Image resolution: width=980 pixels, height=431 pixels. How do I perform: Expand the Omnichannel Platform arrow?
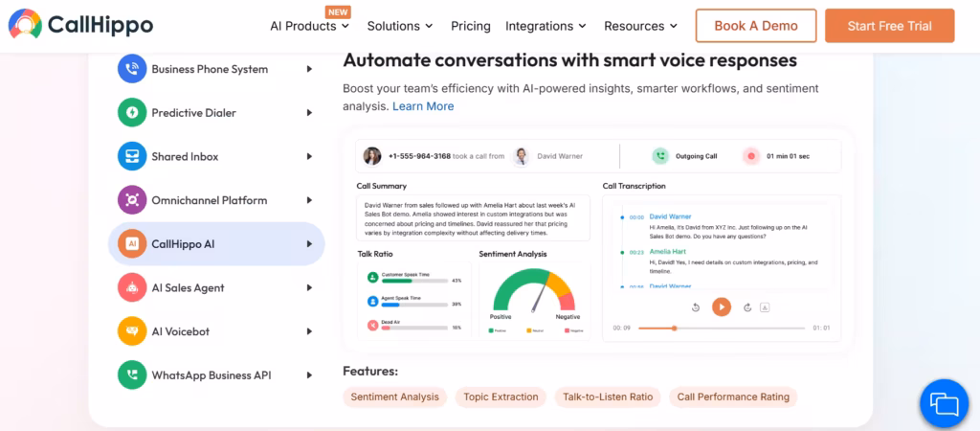[x=309, y=200]
